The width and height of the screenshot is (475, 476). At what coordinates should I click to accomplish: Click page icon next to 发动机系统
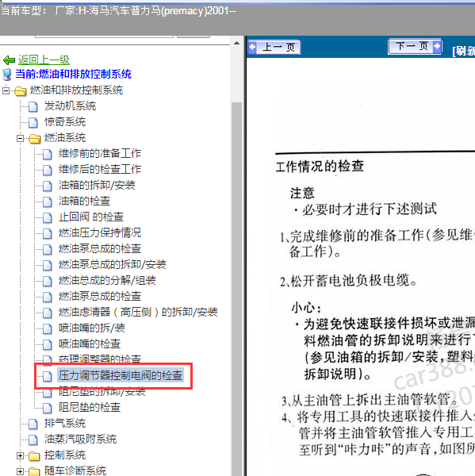coord(33,106)
